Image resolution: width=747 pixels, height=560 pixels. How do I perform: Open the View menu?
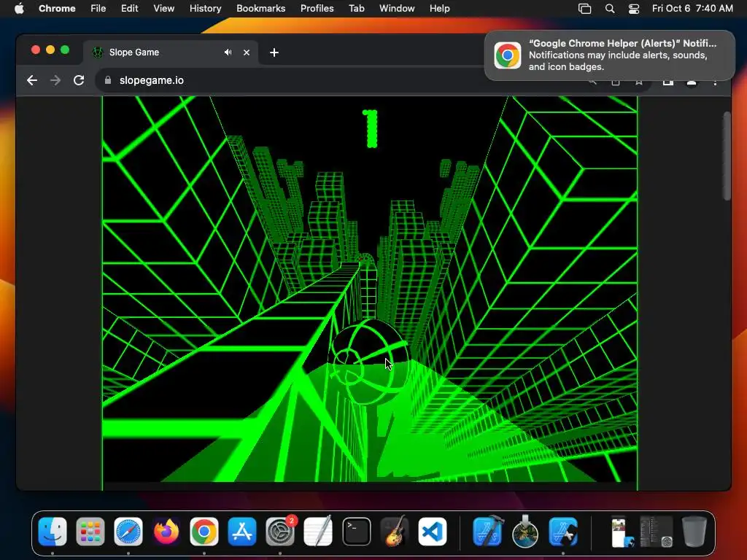pos(163,9)
